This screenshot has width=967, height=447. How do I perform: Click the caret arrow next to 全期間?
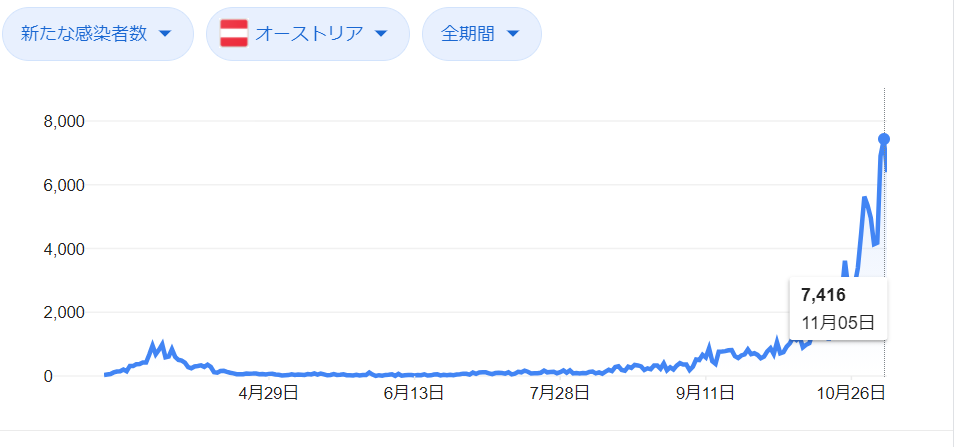pos(513,34)
